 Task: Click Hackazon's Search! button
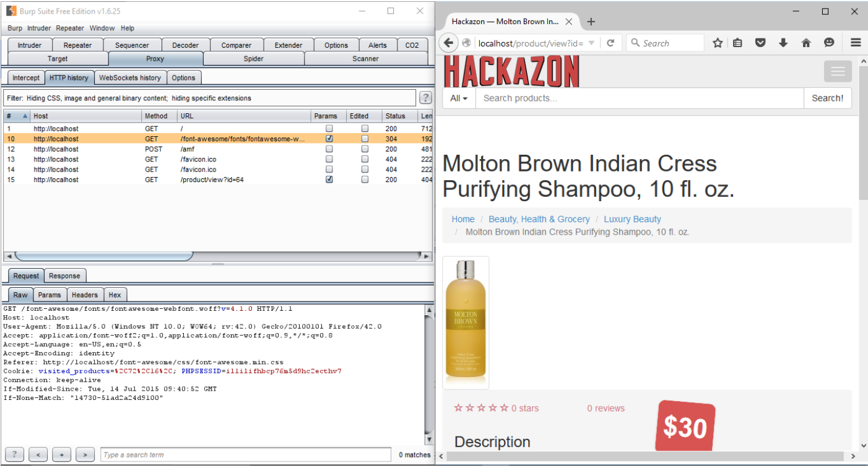(x=828, y=98)
